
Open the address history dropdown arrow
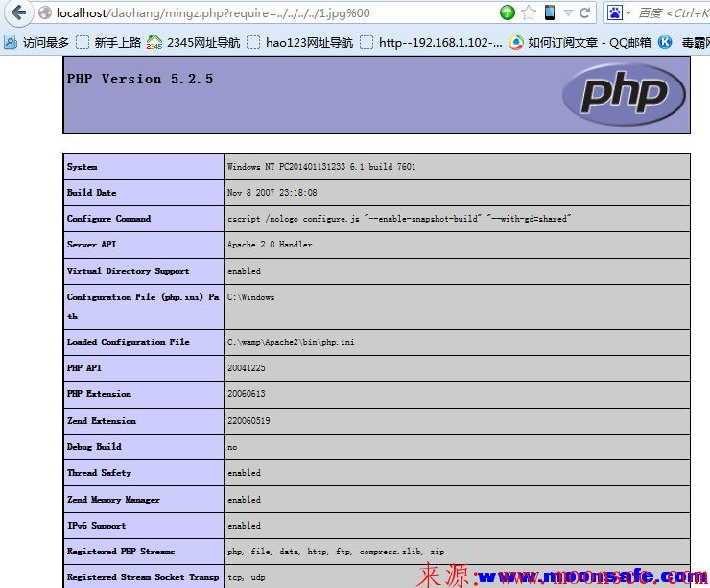click(568, 13)
